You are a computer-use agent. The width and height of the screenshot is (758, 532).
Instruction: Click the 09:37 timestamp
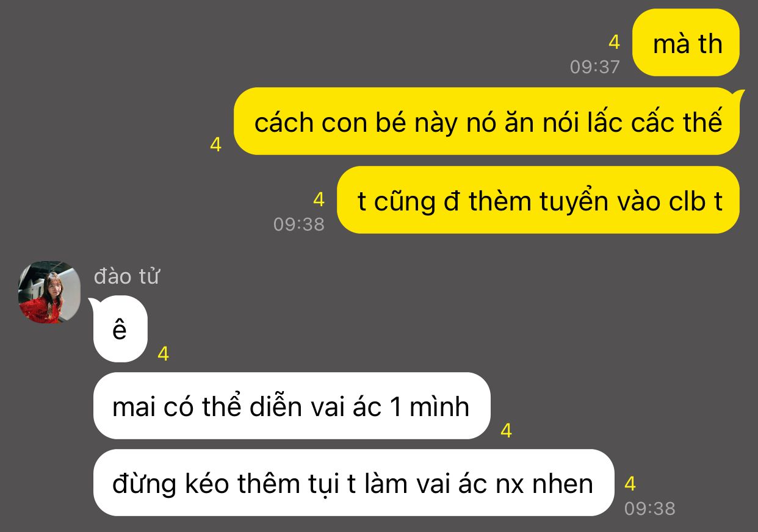595,66
